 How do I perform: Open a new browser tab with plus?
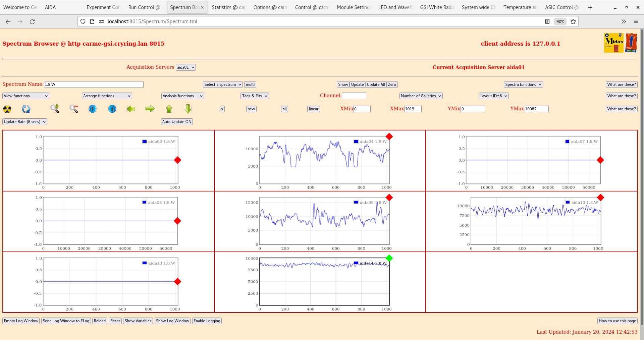click(x=590, y=7)
